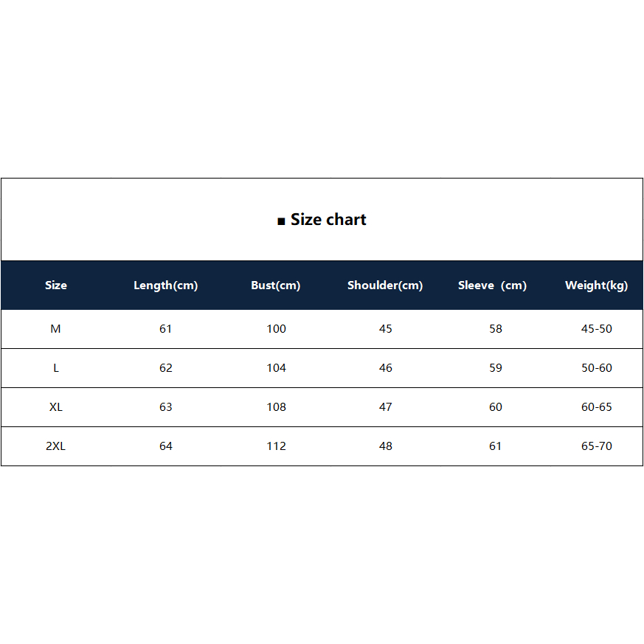Click the Shoulder(cm) column header
The height and width of the screenshot is (644, 644).
385,285
